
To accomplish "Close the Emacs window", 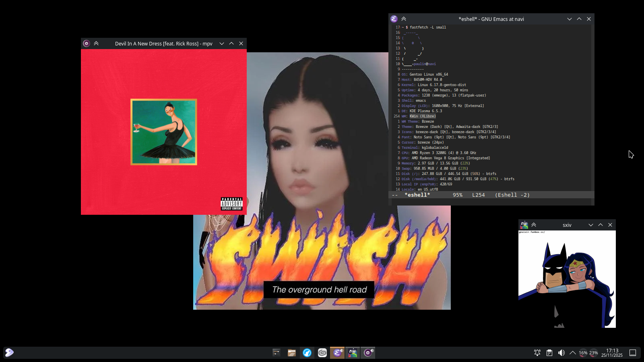I will point(589,19).
